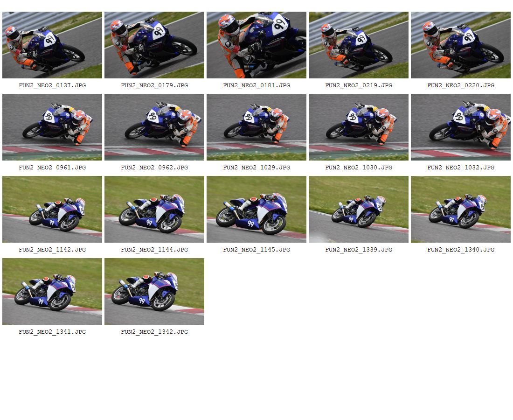The height and width of the screenshot is (420, 513).
Task: View the FUN2_NEO2_0220.JPG thumbnail
Action: pyautogui.click(x=461, y=45)
